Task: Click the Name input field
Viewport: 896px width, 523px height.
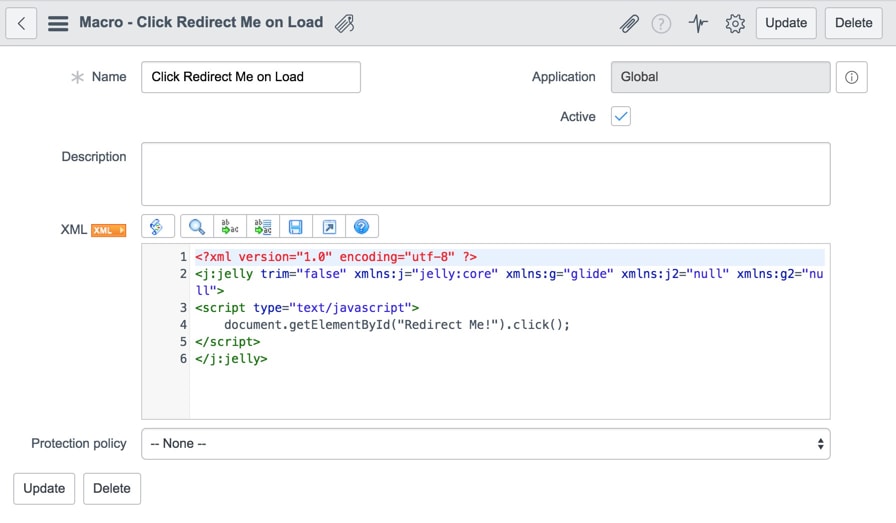Action: coord(251,77)
